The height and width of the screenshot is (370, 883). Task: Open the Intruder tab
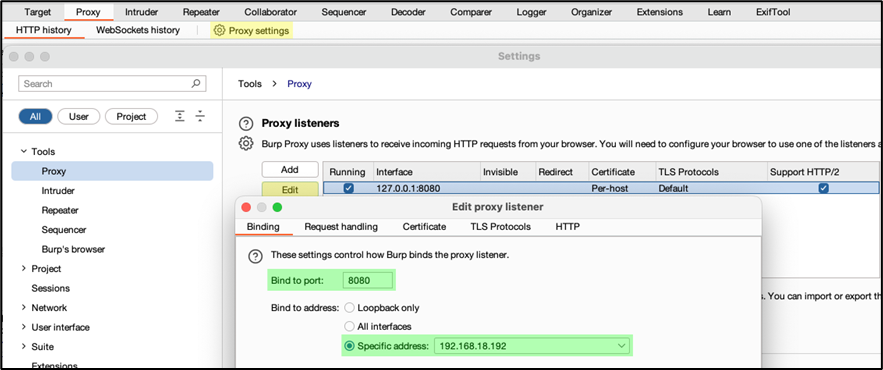pyautogui.click(x=141, y=12)
